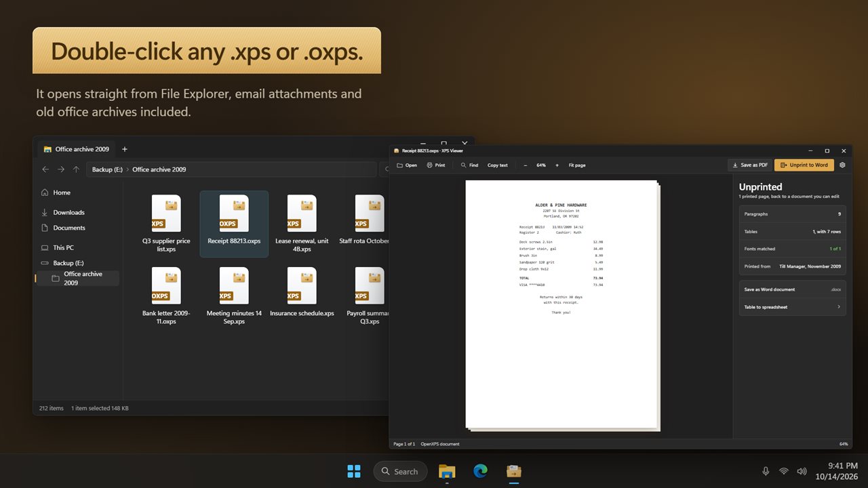Click Backup (E:) in the address breadcrumb

pos(107,169)
